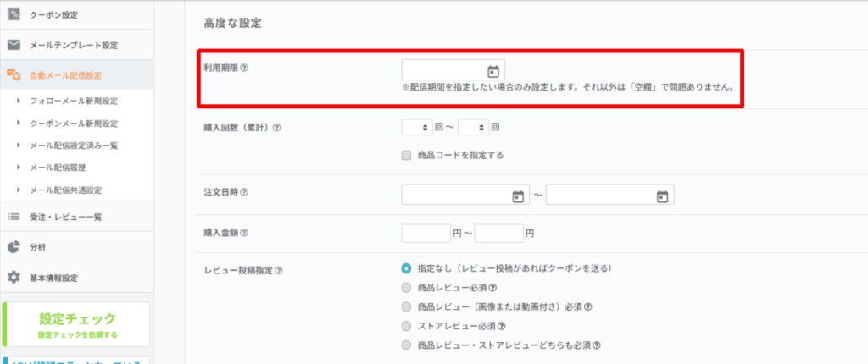Enable 商品コードを指定する checkbox
The height and width of the screenshot is (364, 868).
click(406, 155)
